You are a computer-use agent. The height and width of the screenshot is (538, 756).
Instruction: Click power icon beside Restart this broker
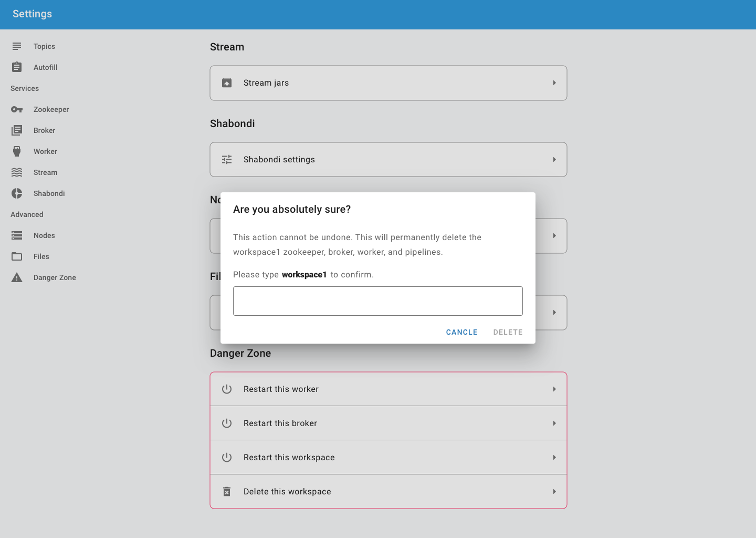coord(227,423)
